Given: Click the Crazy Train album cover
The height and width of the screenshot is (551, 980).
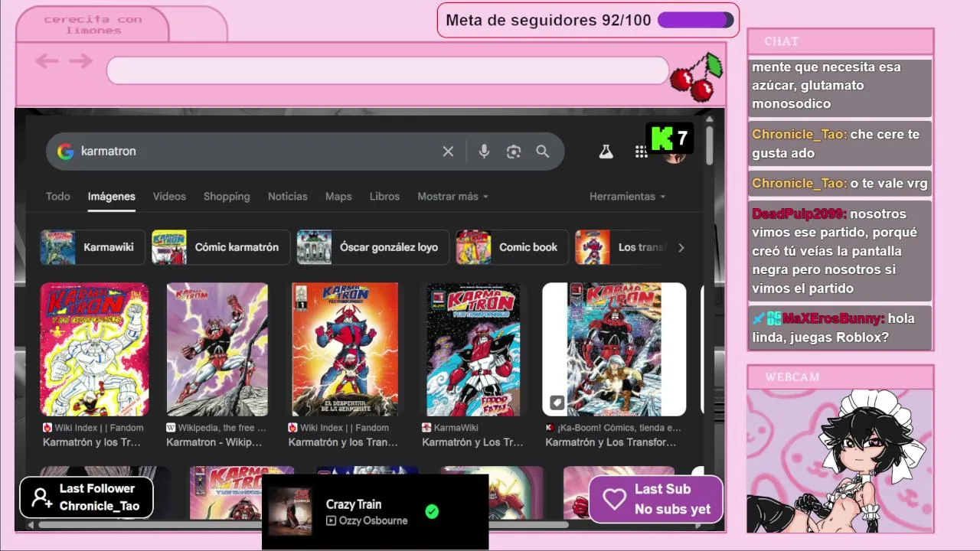Looking at the screenshot, I should coord(289,511).
